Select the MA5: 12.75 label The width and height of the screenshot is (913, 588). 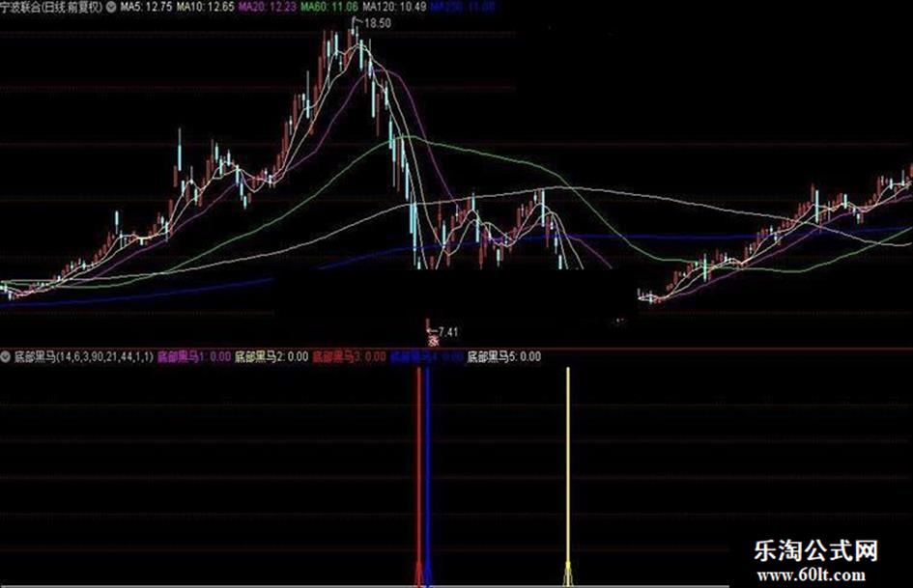[146, 7]
